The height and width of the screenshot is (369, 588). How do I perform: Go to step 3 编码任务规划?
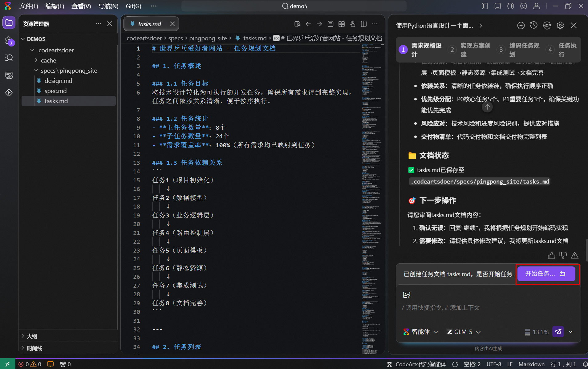[x=519, y=50]
